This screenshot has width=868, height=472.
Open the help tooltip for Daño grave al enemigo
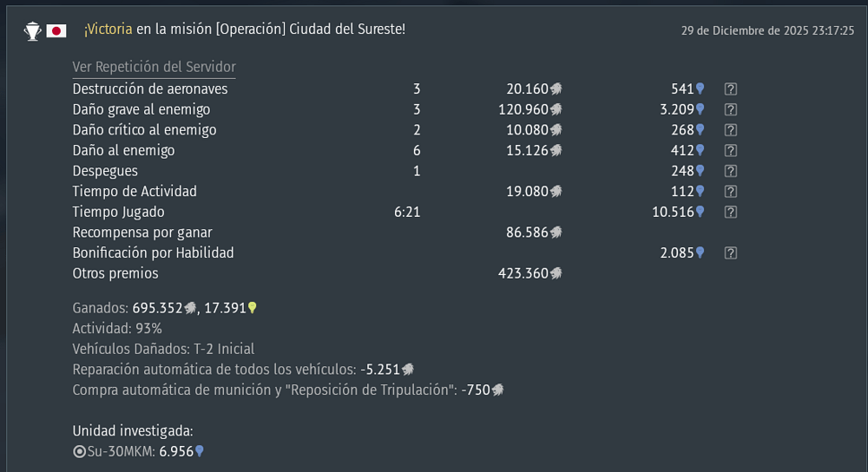[x=731, y=109]
